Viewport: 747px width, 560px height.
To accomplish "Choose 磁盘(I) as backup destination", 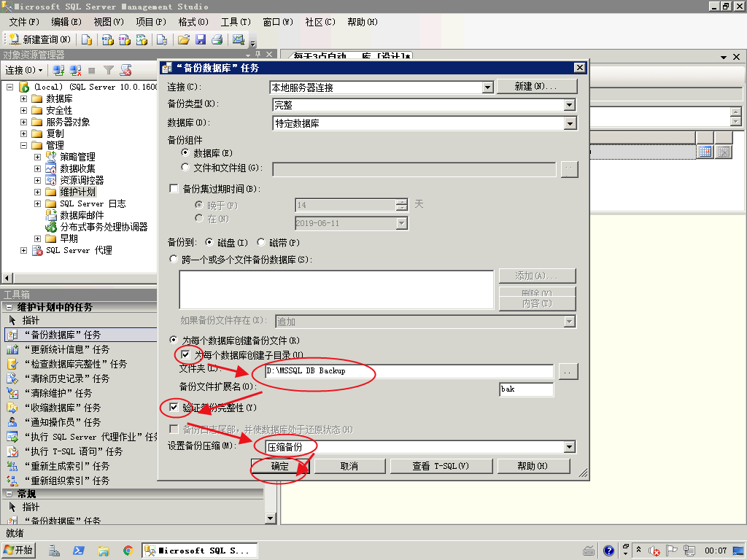I will 209,242.
